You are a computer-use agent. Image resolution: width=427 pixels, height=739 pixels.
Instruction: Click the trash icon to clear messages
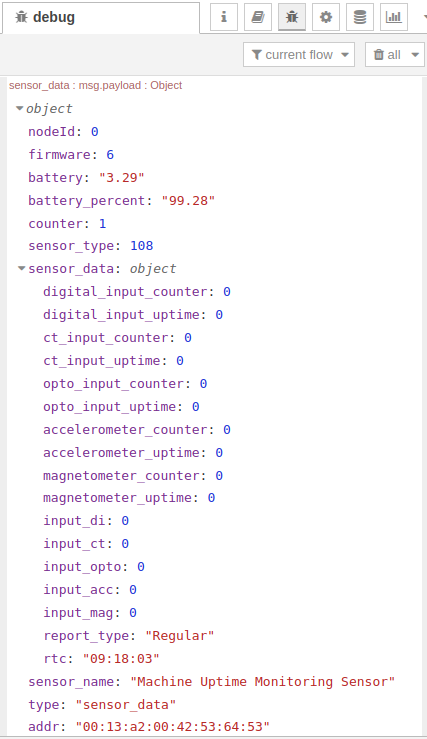[378, 55]
